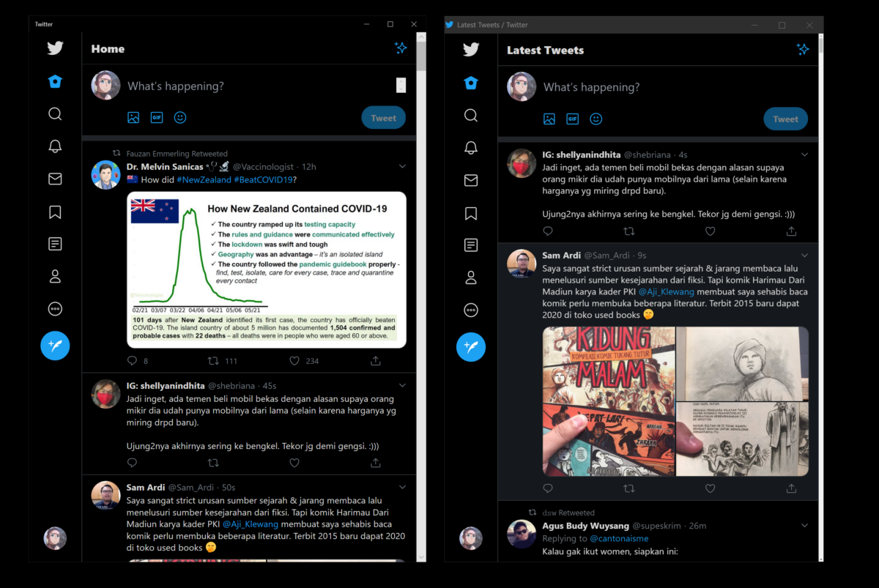
Task: Expand the caret menu on Dr. Melvin Sanicas's tweet
Action: (x=402, y=166)
